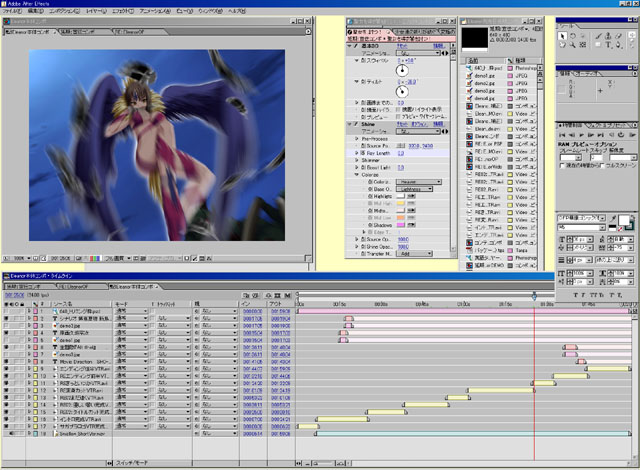Show RGB channels button in comp viewer
This screenshot has height=470, width=640.
pyautogui.click(x=95, y=258)
